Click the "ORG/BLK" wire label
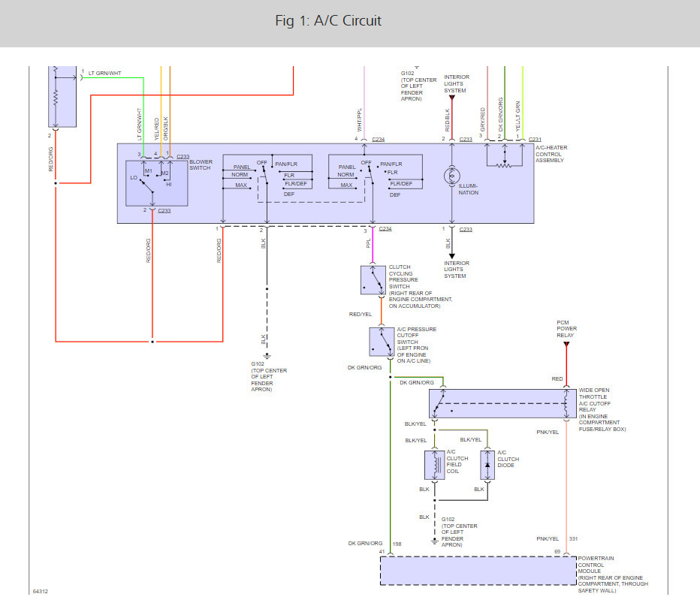Viewport: 700px width, 606px height. [x=166, y=128]
